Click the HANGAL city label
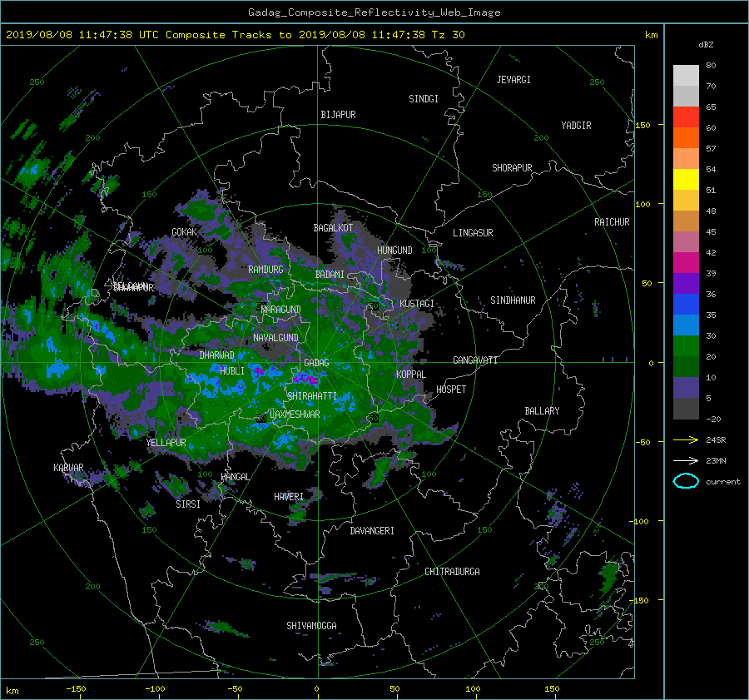The height and width of the screenshot is (700, 749). [235, 476]
